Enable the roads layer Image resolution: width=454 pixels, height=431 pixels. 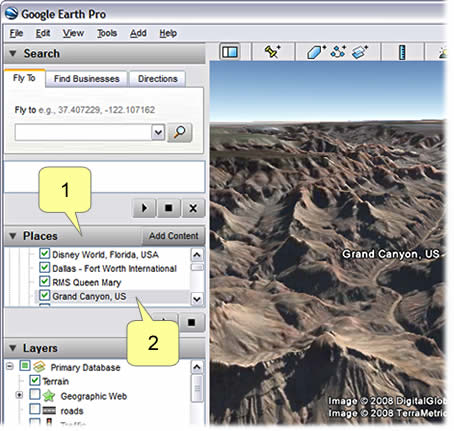(35, 409)
